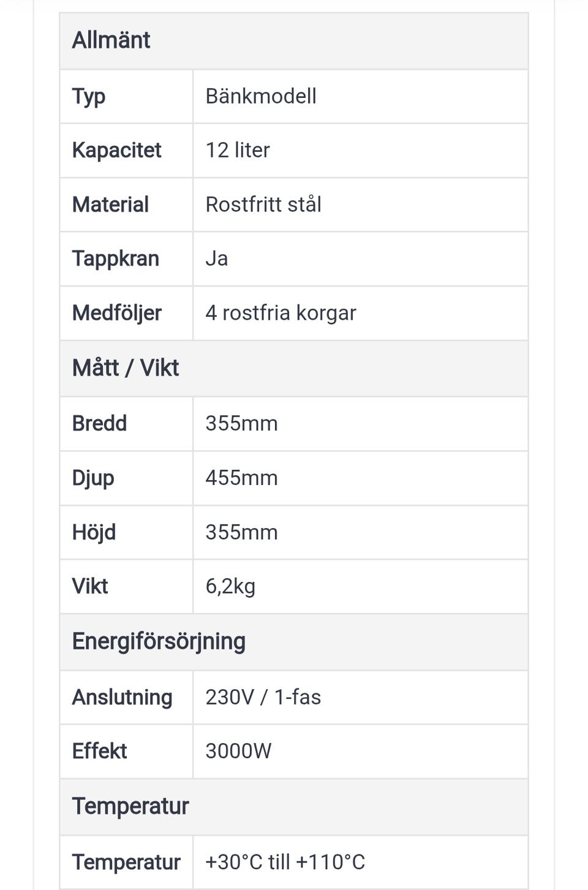This screenshot has width=588, height=890.
Task: Click the Effekt row label
Action: pos(99,751)
